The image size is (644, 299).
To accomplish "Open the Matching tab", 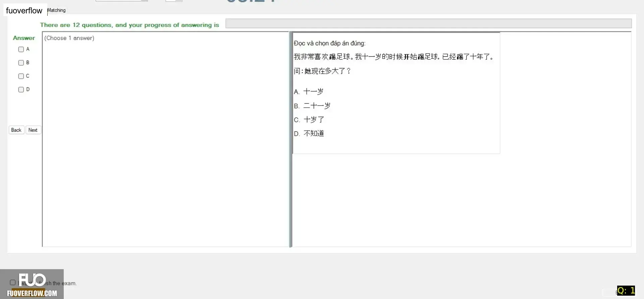I will 56,10.
